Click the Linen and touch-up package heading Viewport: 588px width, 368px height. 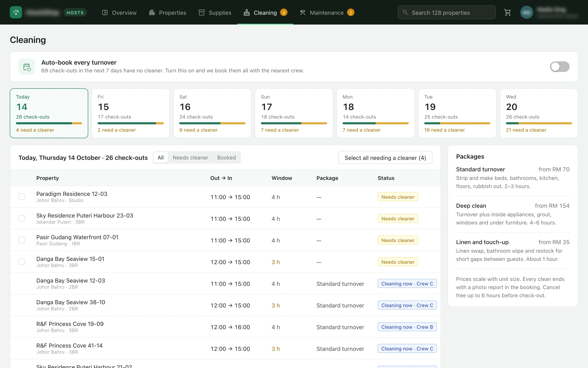pos(482,242)
